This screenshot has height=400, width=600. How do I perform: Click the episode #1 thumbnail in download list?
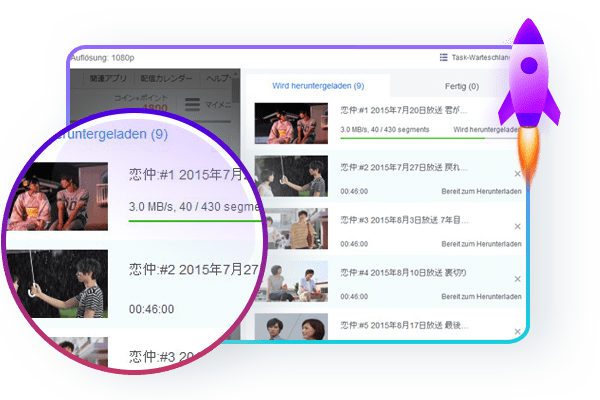pyautogui.click(x=291, y=123)
